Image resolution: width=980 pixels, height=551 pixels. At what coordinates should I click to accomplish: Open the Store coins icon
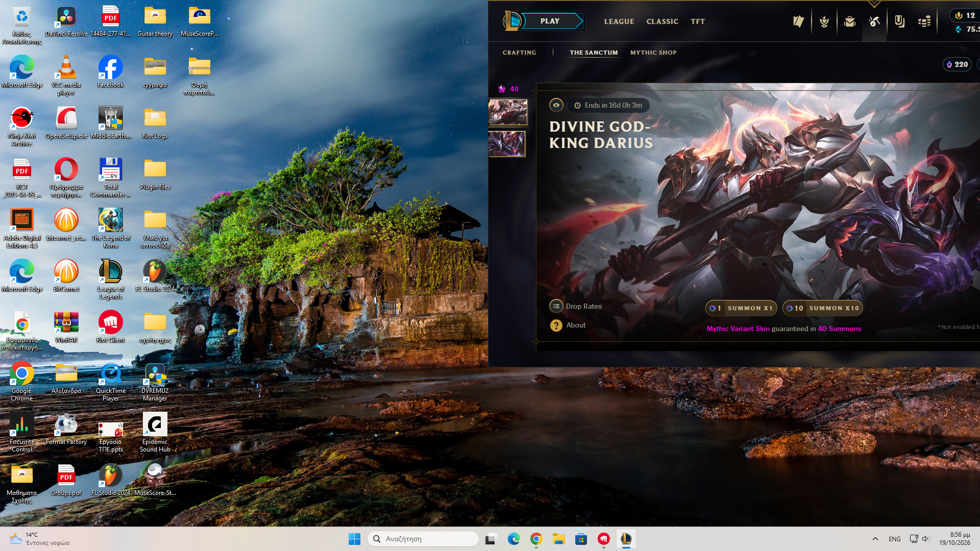point(924,21)
